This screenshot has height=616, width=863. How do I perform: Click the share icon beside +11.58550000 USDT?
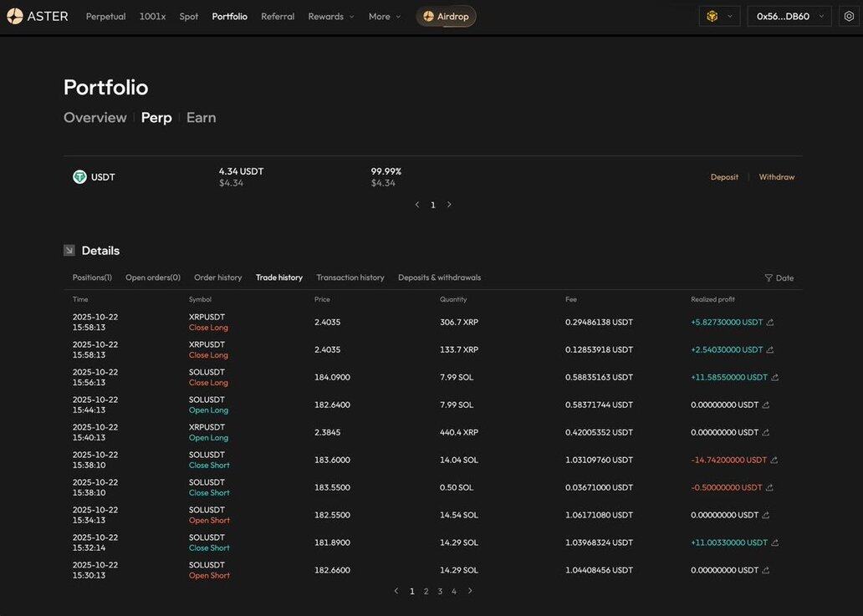(x=774, y=378)
